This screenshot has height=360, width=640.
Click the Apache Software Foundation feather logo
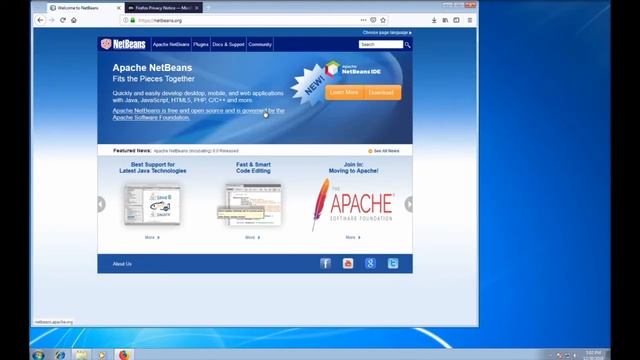353,204
